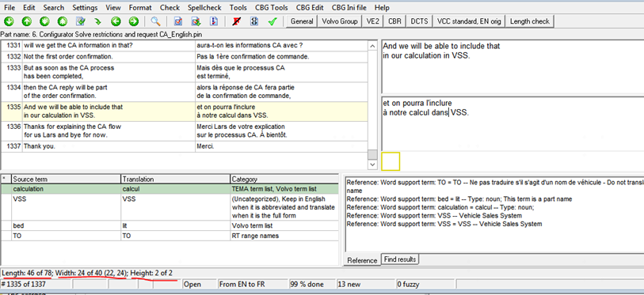The width and height of the screenshot is (644, 295).
Task: Click the small green curved arrow icon
Action: [97, 21]
